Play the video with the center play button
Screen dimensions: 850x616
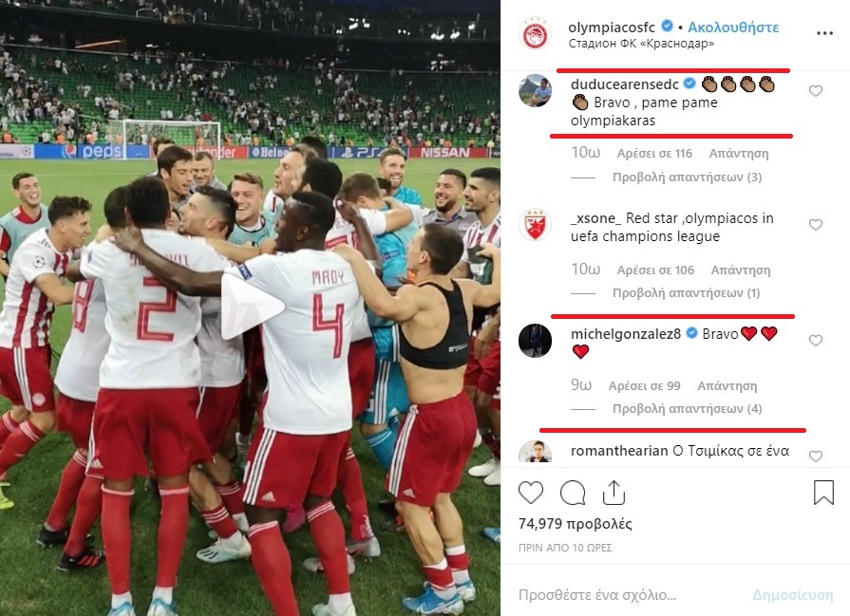pos(252,307)
